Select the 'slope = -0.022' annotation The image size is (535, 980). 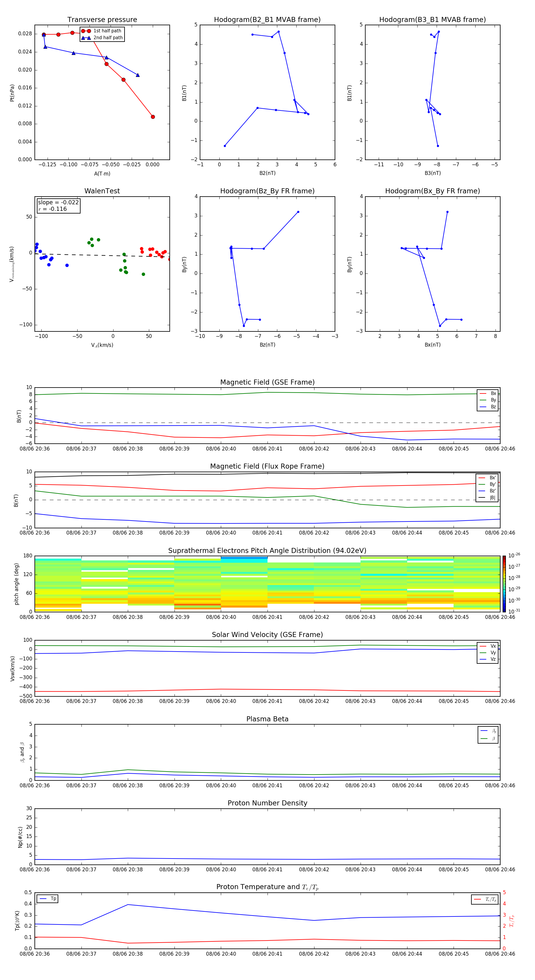(58, 203)
